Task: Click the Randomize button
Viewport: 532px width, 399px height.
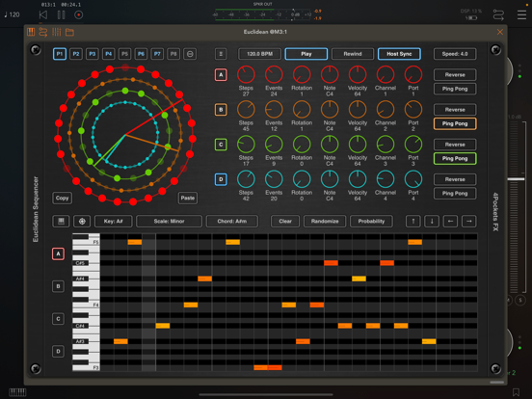Action: click(325, 222)
